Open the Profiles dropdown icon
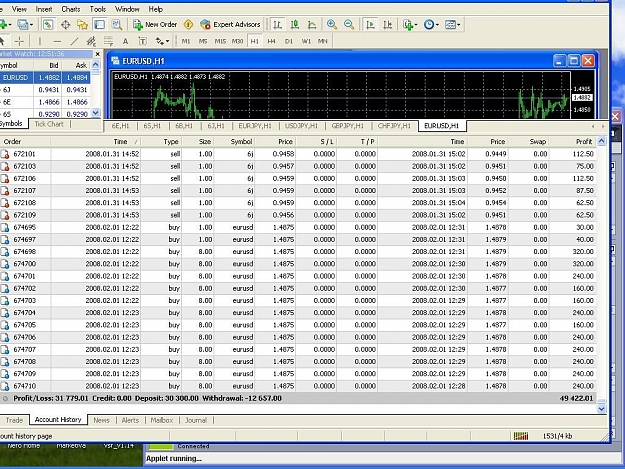This screenshot has width=625, height=469. [x=25, y=25]
